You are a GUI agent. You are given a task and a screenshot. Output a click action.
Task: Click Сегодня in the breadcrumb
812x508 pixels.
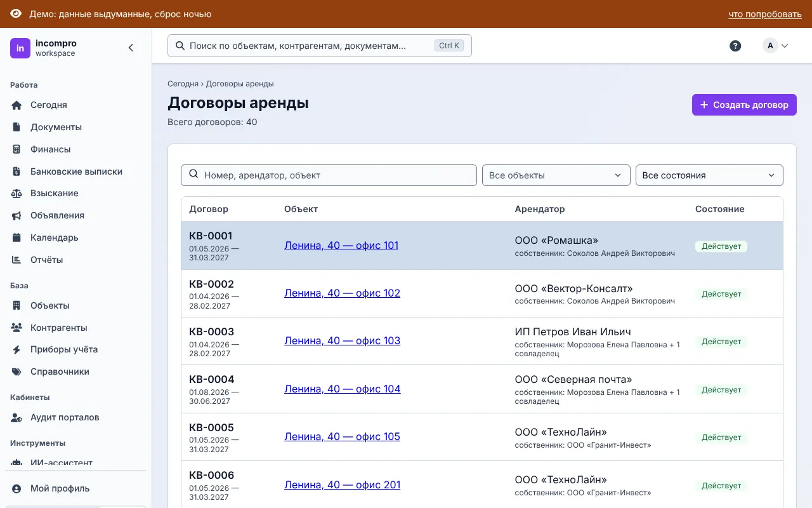tap(183, 84)
